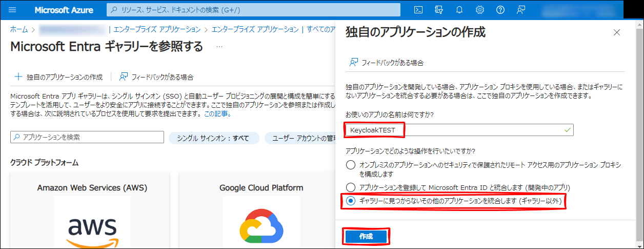Select アプリケーションを登録して Microsoft Entra ID radio option

351,187
